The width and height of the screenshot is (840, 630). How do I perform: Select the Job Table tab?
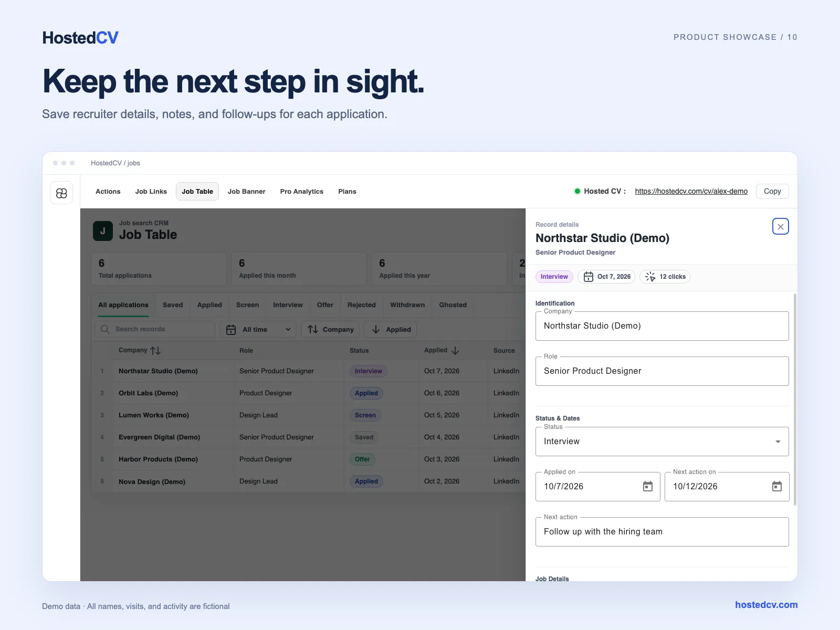(197, 192)
